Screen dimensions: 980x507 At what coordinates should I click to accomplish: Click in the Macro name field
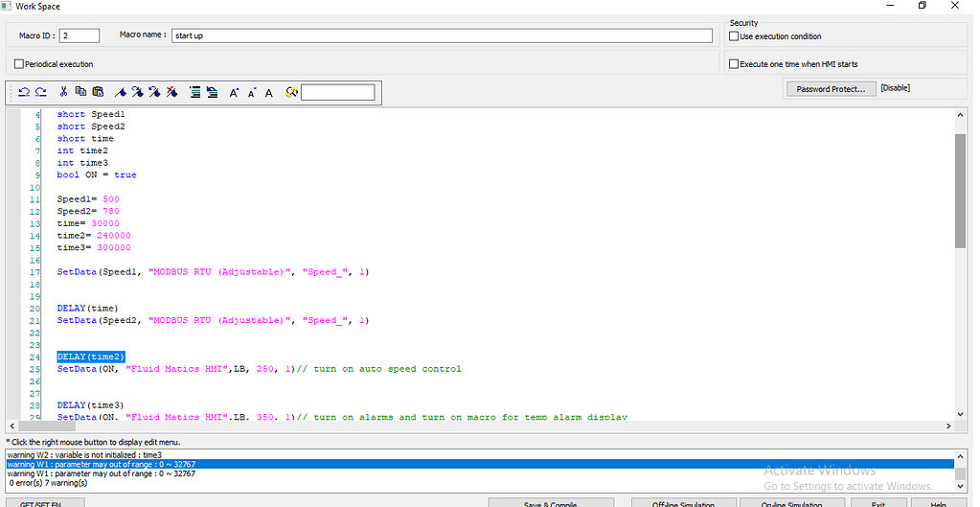[442, 36]
